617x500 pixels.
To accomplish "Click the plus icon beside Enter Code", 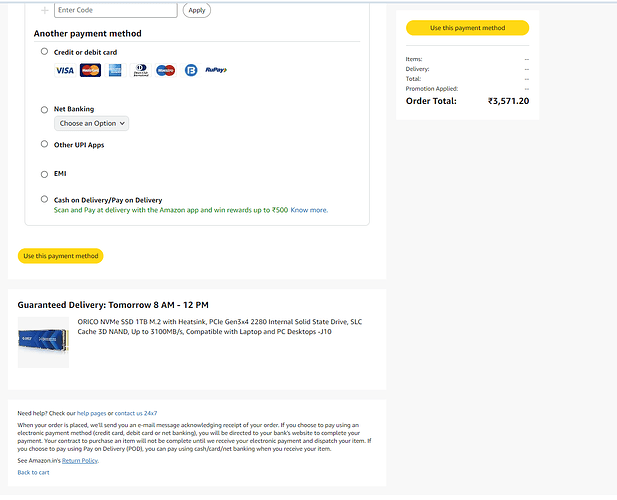I will (x=45, y=10).
